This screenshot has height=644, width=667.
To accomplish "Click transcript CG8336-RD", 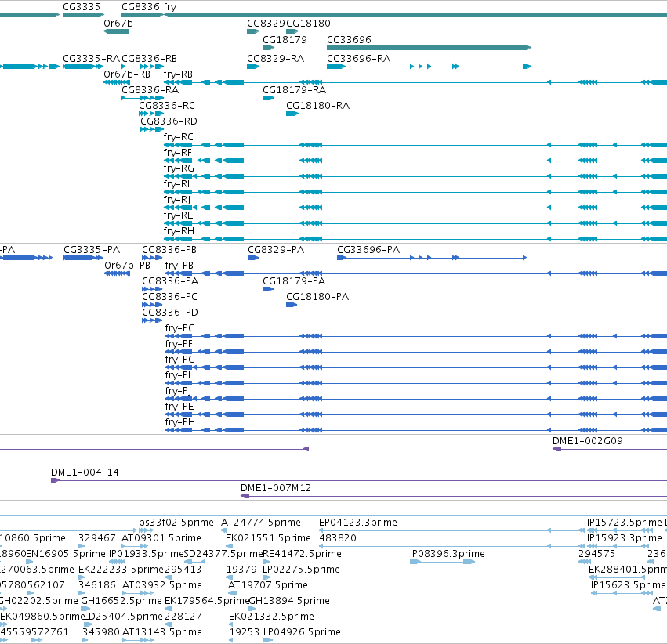I will 169,121.
